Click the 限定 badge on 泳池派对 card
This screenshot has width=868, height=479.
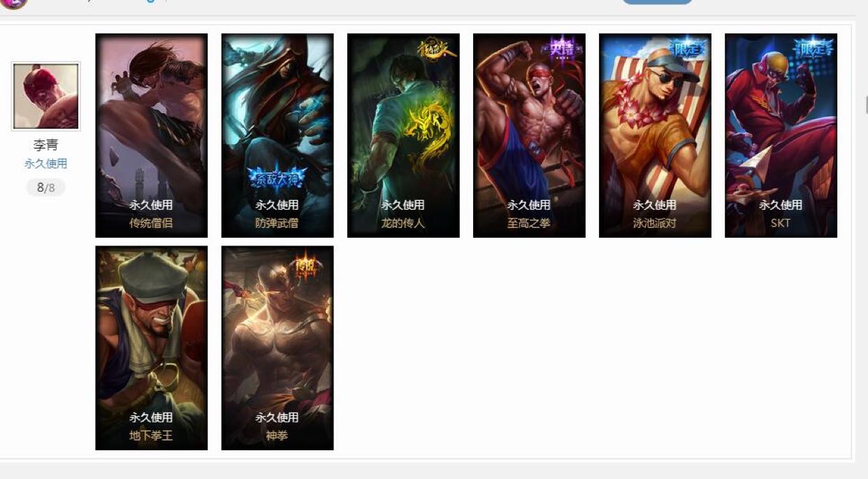click(x=688, y=49)
